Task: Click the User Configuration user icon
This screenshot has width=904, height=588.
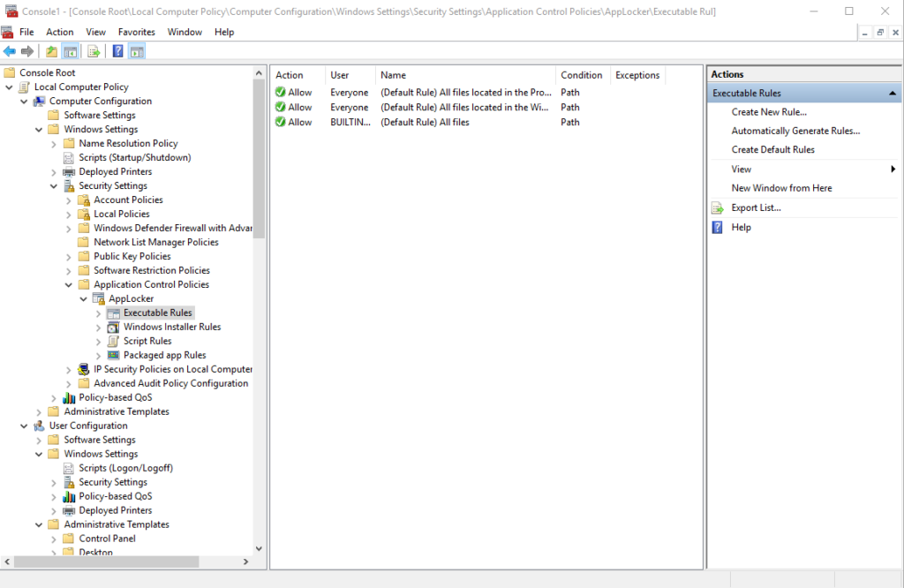Action: (39, 426)
